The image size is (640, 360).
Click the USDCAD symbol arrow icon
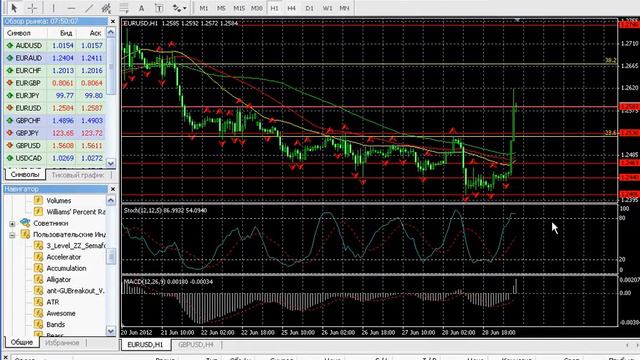(x=10, y=158)
